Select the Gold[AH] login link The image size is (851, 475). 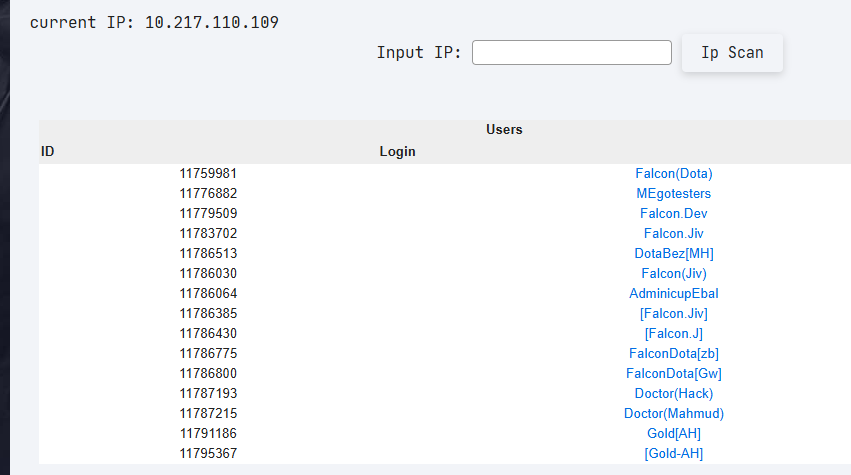[x=673, y=433]
